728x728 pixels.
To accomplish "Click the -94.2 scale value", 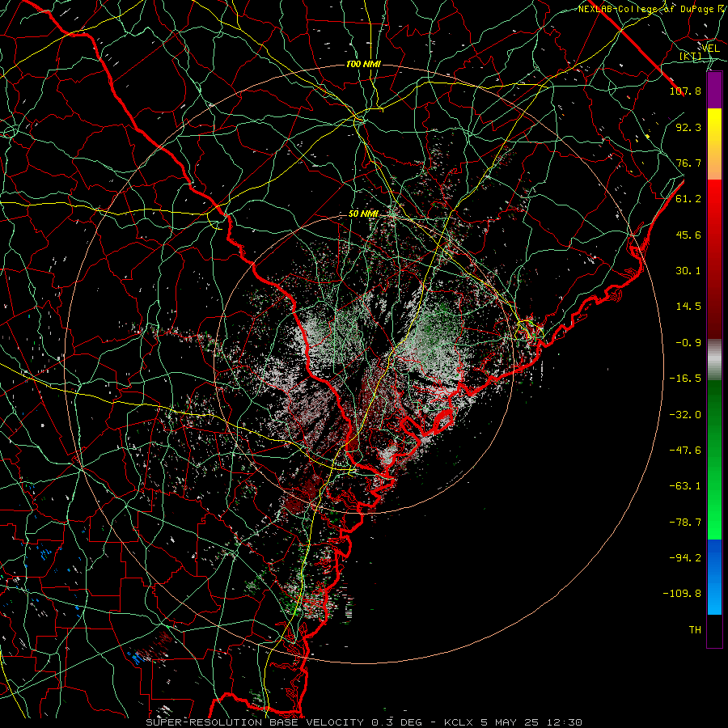I will [x=685, y=558].
